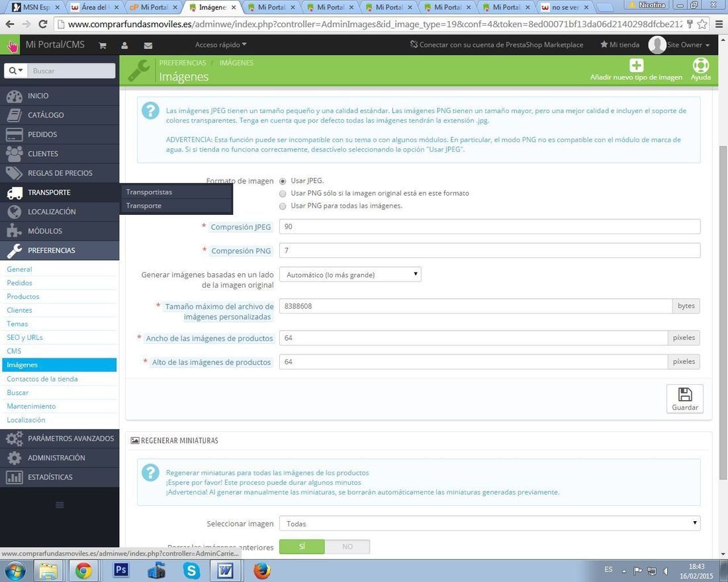Switch to the MSN Esp browser tab
The height and width of the screenshot is (582, 728).
(36, 7)
